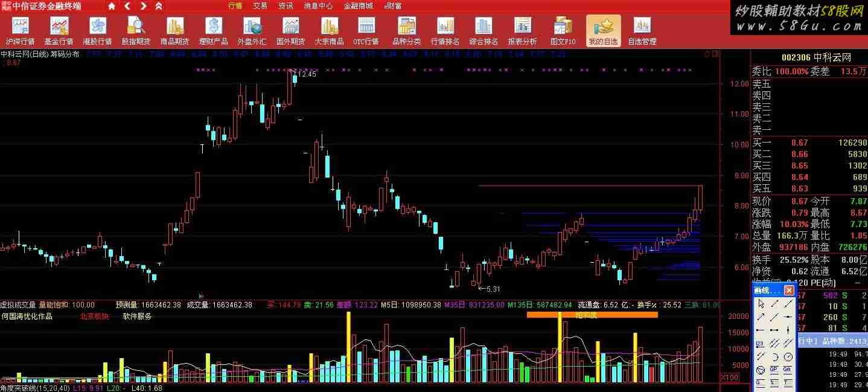This screenshot has width=868, height=392.
Task: Open the 行情 menu
Action: tap(235, 6)
